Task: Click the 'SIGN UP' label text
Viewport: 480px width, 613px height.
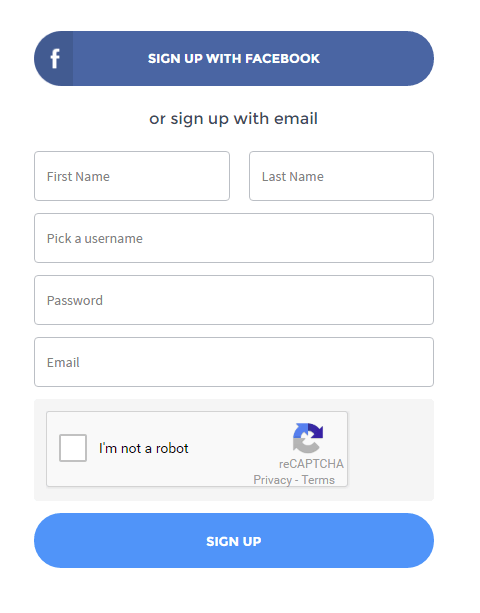Action: 234,541
